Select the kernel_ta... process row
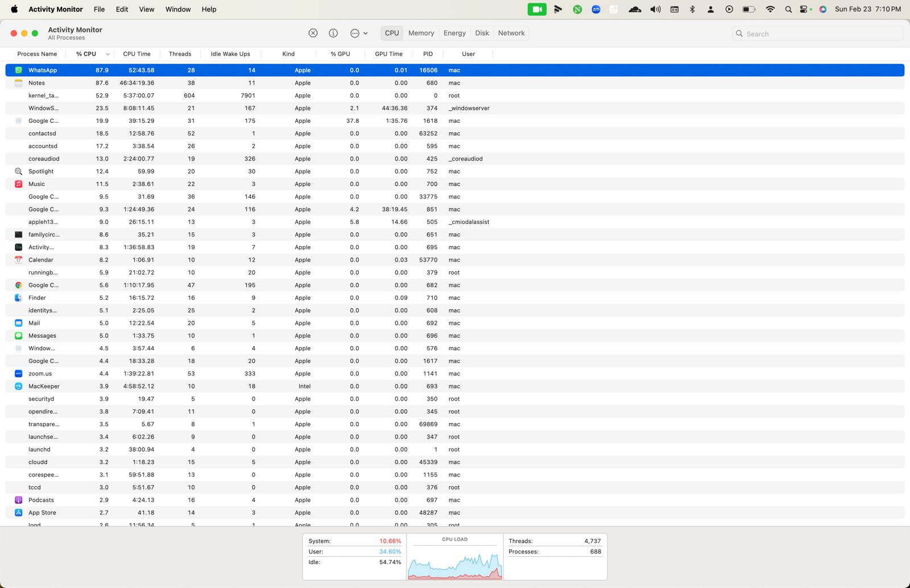This screenshot has width=910, height=588. click(x=455, y=96)
